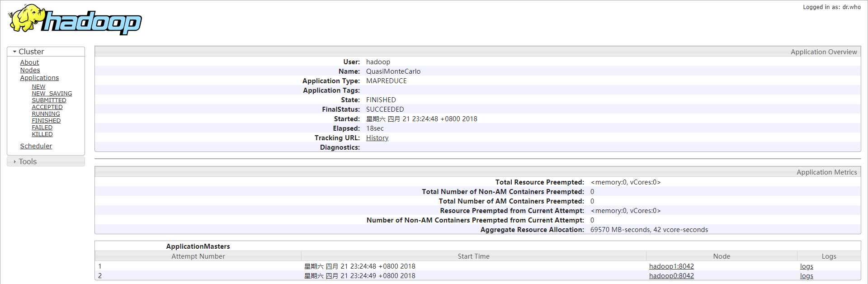Click the Hadoop elephant logo
Viewport: 868px width, 284px height.
tap(75, 20)
